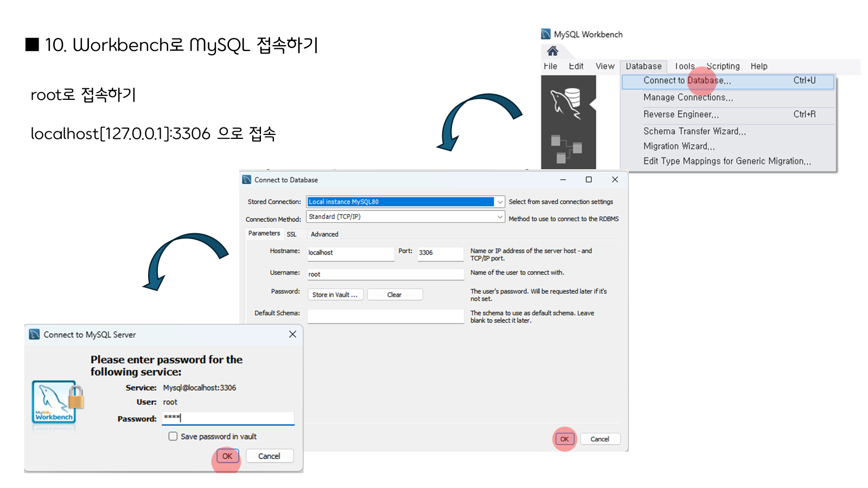
Task: Switch to the Parameters tab
Action: [264, 233]
